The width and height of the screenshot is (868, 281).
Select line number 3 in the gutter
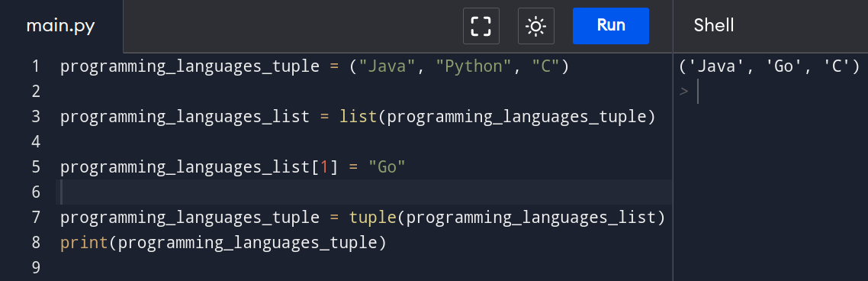point(36,117)
